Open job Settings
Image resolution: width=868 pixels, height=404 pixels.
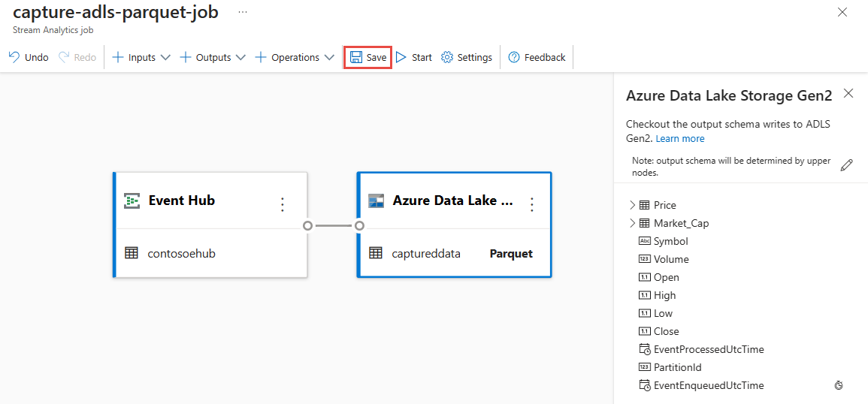coord(467,58)
